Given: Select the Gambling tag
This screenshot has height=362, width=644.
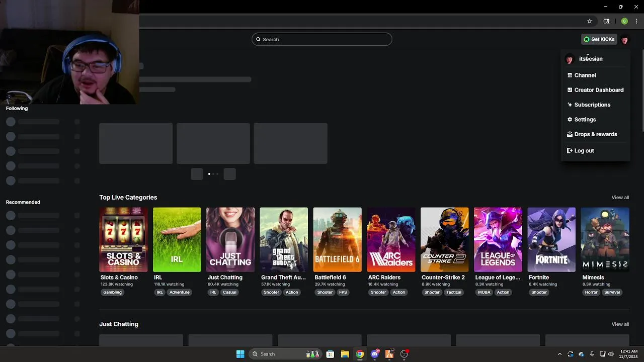Looking at the screenshot, I should 112,292.
